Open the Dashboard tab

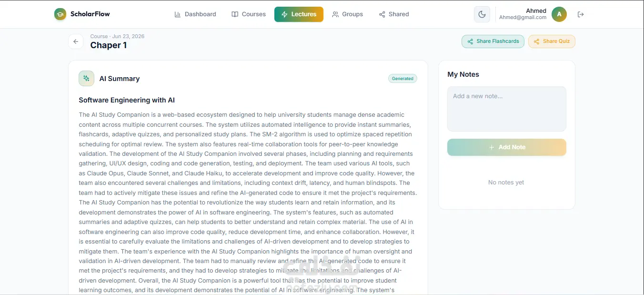195,14
